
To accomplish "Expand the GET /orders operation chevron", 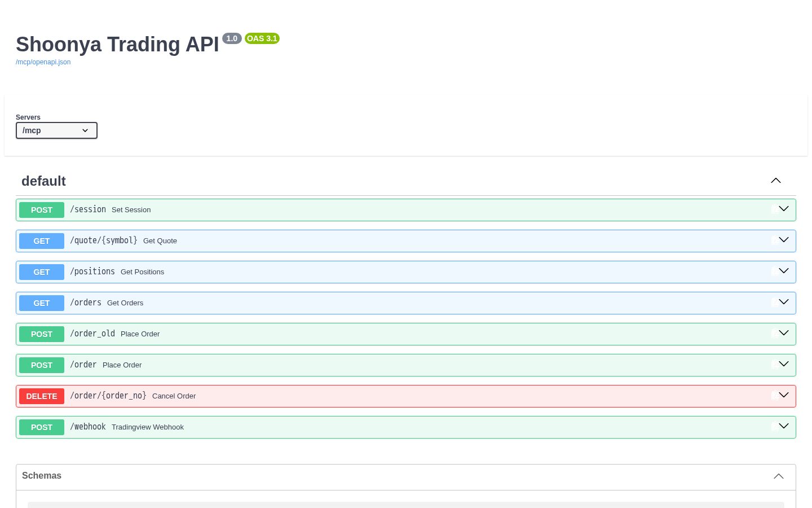I will coord(784,302).
